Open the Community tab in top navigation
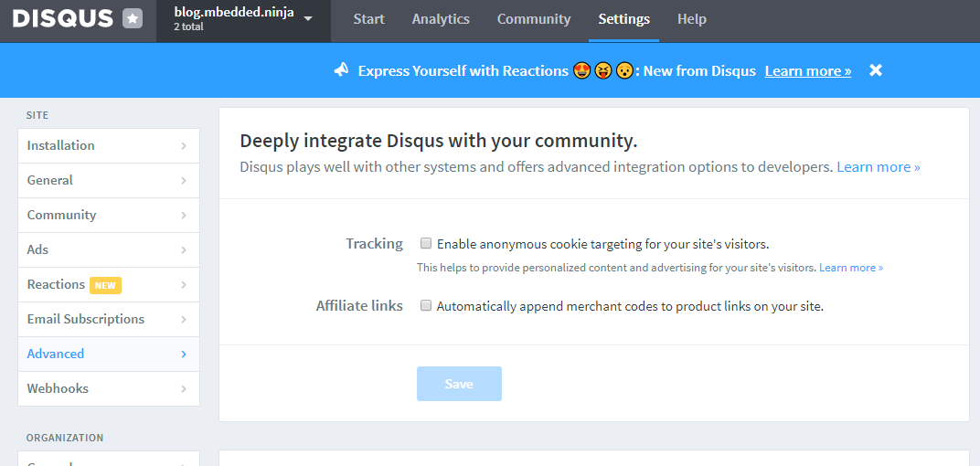The image size is (980, 466). tap(534, 19)
